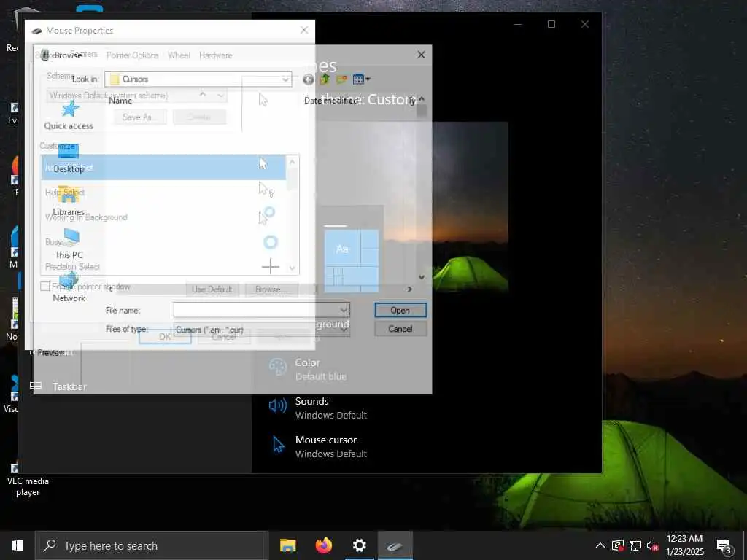
Task: Select This PC in Browse places bar
Action: click(x=69, y=244)
